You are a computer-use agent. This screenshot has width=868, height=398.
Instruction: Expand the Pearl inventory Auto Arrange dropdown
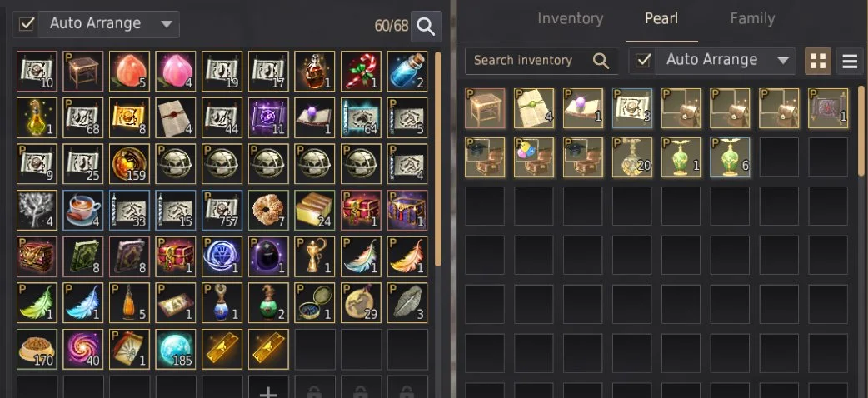pyautogui.click(x=783, y=60)
